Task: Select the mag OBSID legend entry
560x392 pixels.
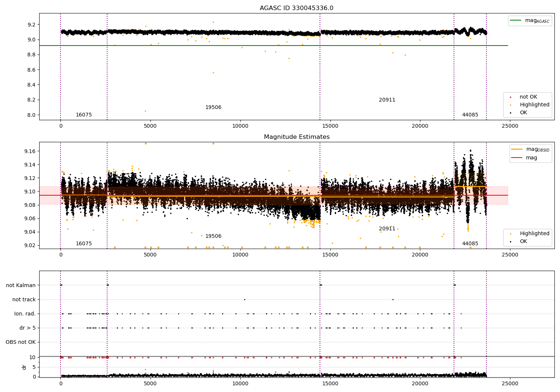Action: [531, 149]
